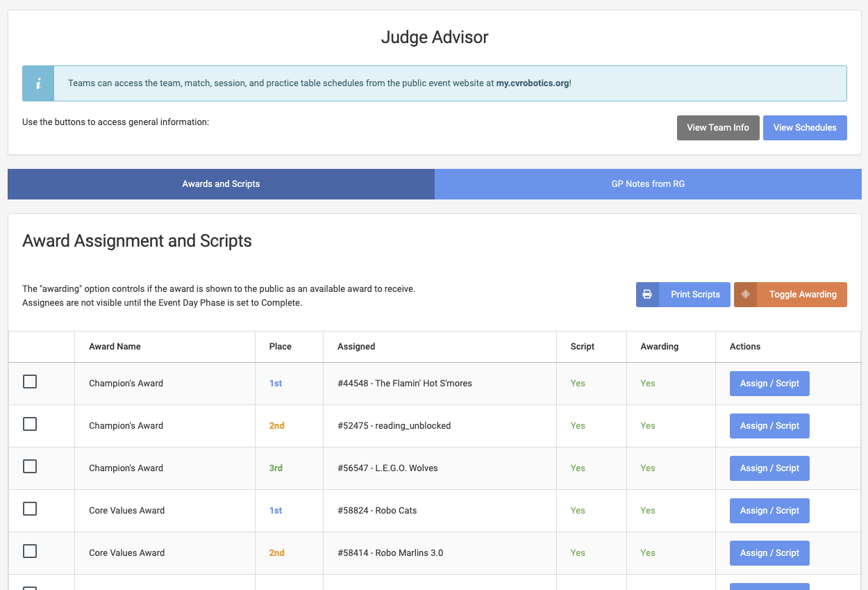This screenshot has width=868, height=590.
Task: Click Assign / Script for reading_unblocked
Action: point(769,426)
